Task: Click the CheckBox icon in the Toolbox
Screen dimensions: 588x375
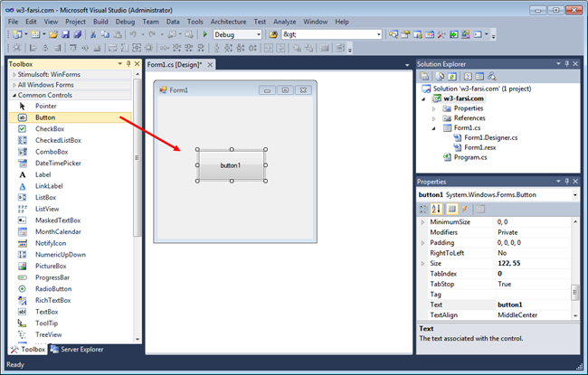Action: pos(22,129)
